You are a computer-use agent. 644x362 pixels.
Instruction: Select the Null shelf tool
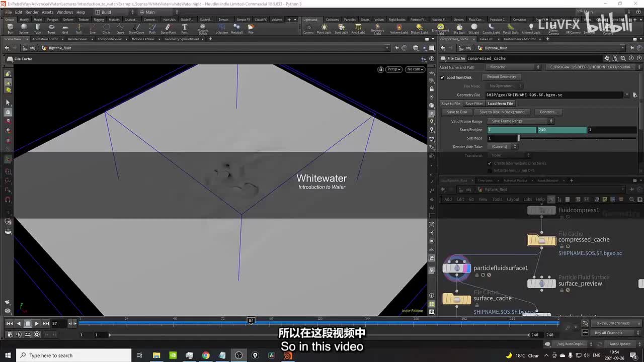point(79,29)
